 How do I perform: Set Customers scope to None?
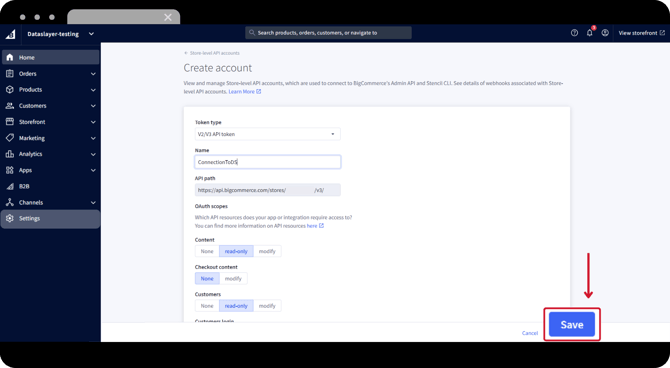click(x=207, y=306)
